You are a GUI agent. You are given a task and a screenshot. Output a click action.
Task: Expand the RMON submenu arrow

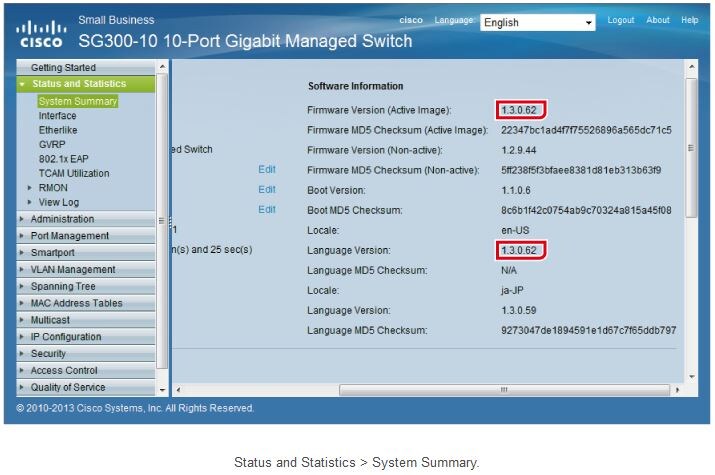[x=30, y=188]
